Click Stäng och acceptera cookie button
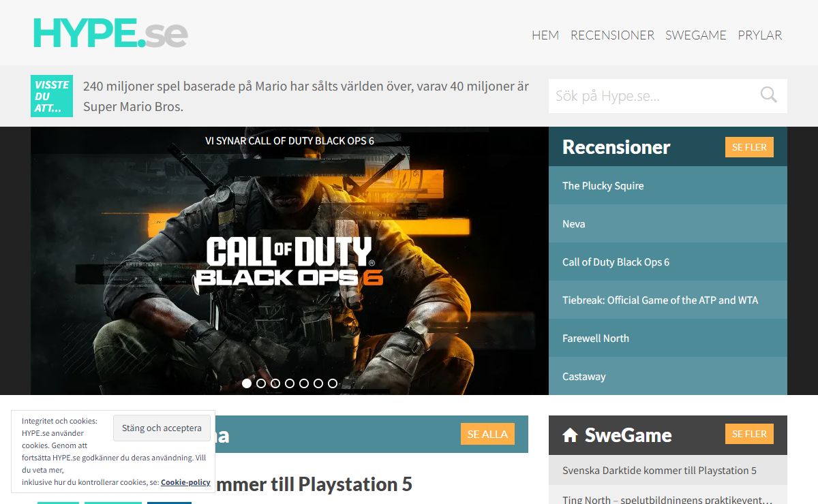 pyautogui.click(x=162, y=428)
